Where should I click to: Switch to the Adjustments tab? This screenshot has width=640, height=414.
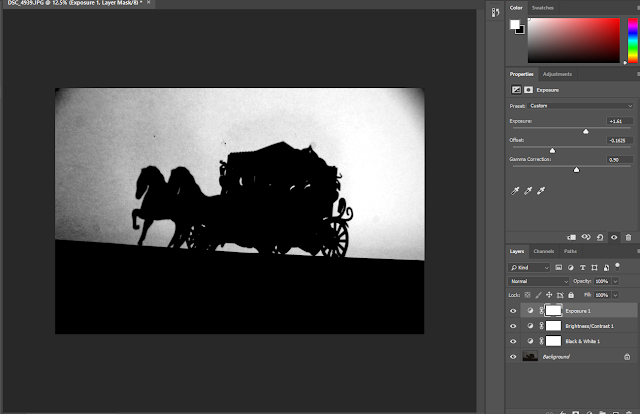tap(557, 74)
